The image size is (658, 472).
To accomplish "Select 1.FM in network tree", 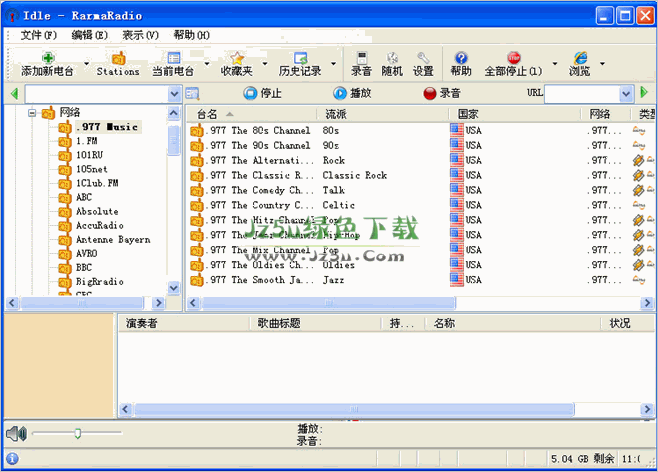I will pyautogui.click(x=86, y=141).
